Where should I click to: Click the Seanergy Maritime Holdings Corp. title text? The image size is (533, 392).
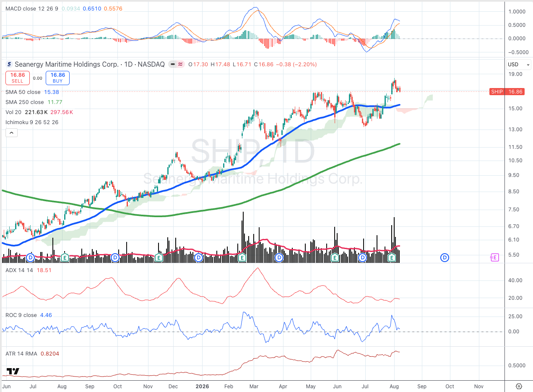point(67,65)
